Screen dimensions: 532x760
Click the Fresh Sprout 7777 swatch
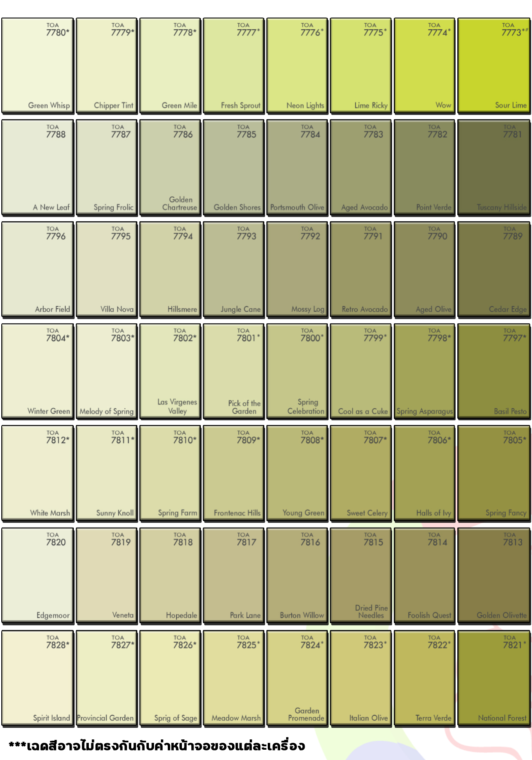tap(233, 66)
